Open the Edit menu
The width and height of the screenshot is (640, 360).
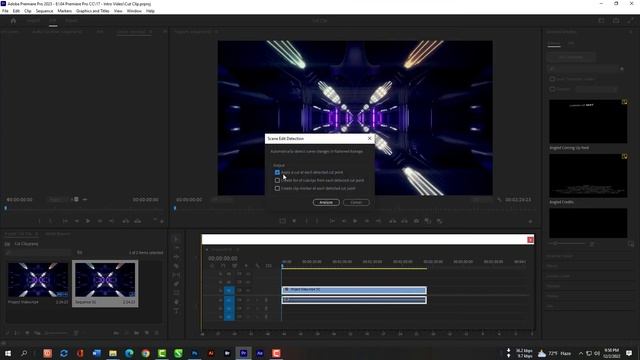pos(16,11)
